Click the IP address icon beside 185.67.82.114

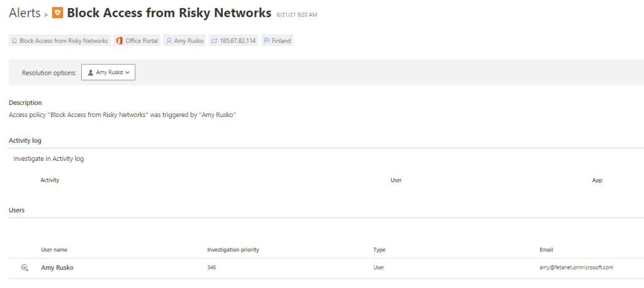(x=214, y=41)
